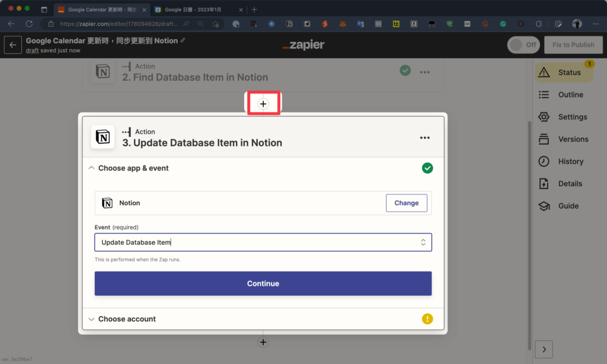
Task: Click the green check status on step 2
Action: pyautogui.click(x=405, y=71)
